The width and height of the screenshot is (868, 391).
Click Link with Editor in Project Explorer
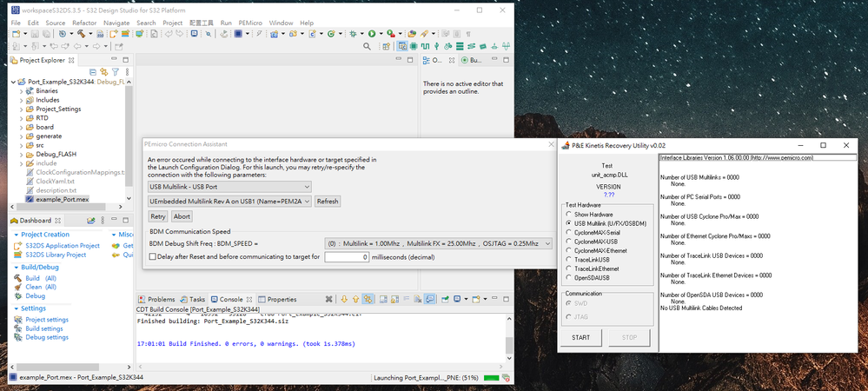103,72
